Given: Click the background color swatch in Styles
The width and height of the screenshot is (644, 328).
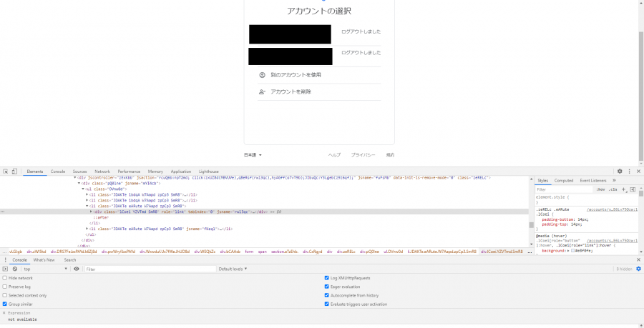Looking at the screenshot, I should pyautogui.click(x=572, y=251).
